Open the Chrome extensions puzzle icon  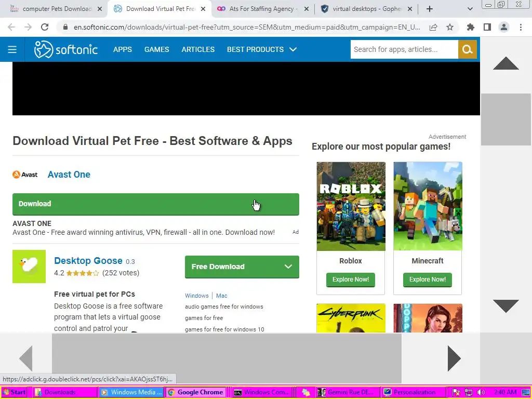coord(470,27)
